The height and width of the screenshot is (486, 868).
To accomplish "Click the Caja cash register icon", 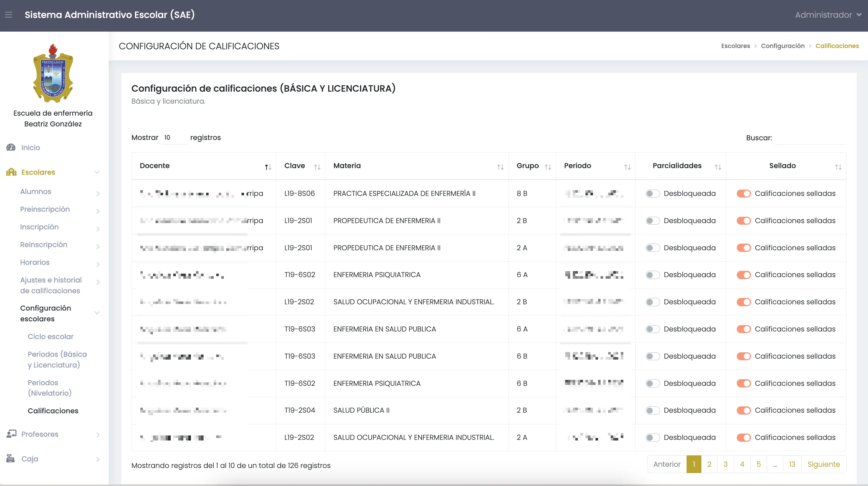I will [x=10, y=459].
